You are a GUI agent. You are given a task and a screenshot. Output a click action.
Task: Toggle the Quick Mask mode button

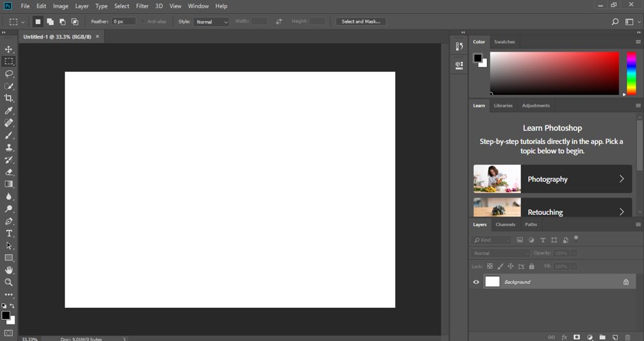point(9,333)
